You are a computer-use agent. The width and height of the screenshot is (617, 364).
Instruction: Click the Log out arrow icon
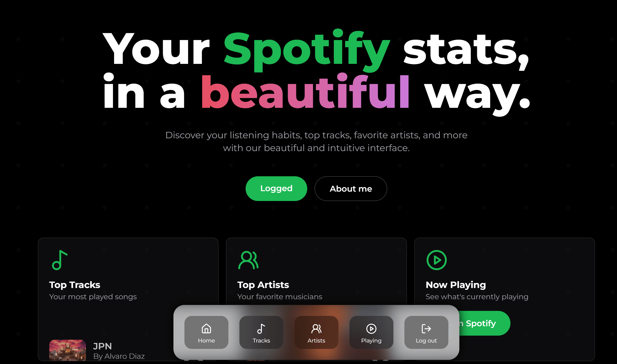(426, 329)
